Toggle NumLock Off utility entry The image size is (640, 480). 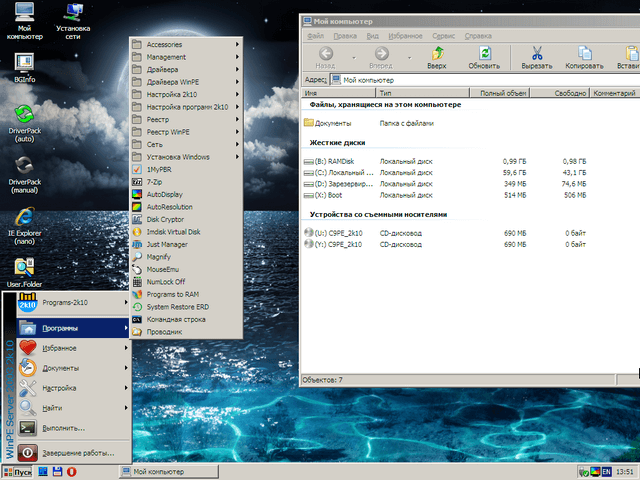click(x=166, y=282)
